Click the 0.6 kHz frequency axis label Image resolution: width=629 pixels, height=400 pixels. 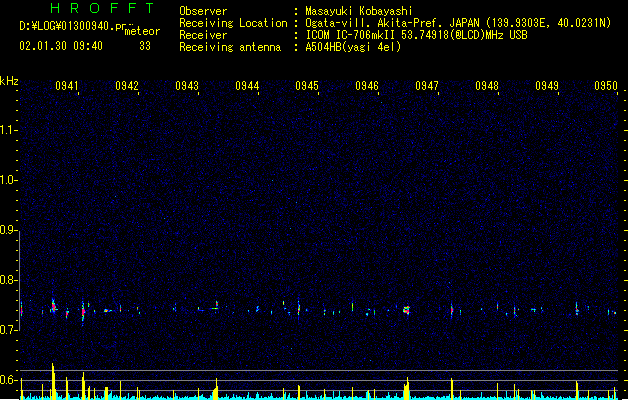(8, 380)
